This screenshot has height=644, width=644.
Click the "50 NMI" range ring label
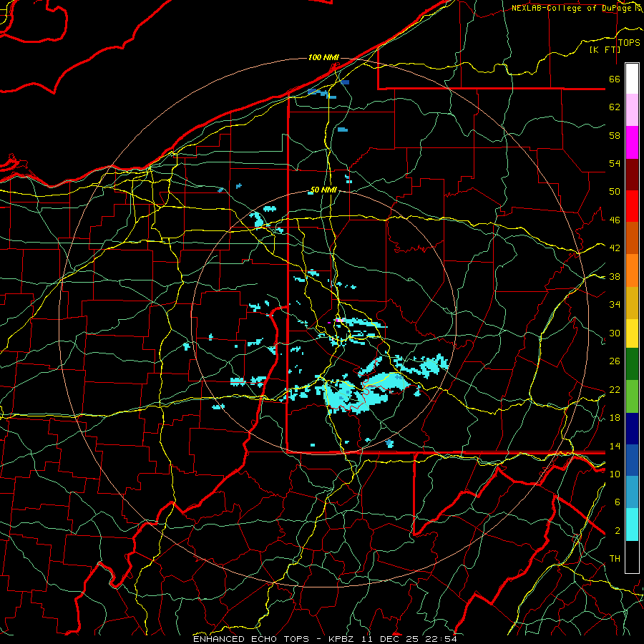tap(323, 190)
